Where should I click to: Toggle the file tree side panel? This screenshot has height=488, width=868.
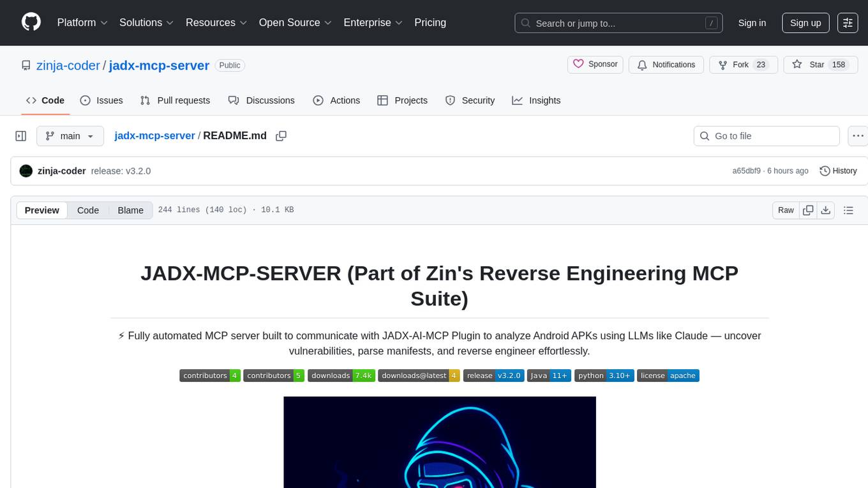pos(21,136)
